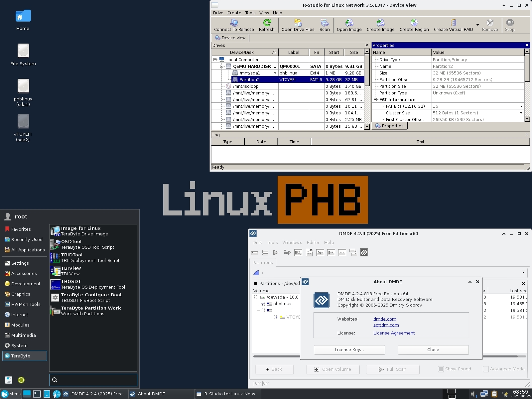
Task: Click the Refresh toolbar icon in R-Studio
Action: tap(267, 25)
